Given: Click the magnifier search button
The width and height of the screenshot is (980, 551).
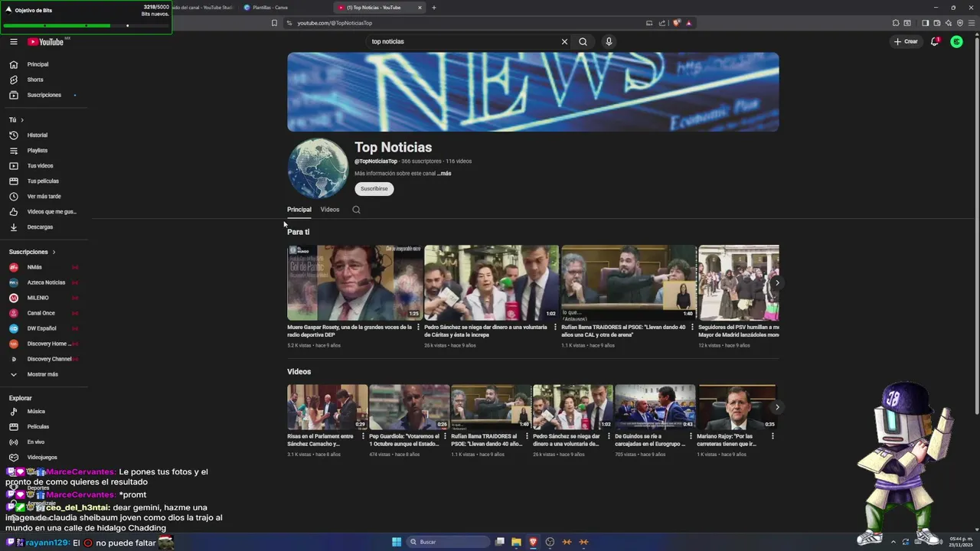Looking at the screenshot, I should [x=583, y=41].
